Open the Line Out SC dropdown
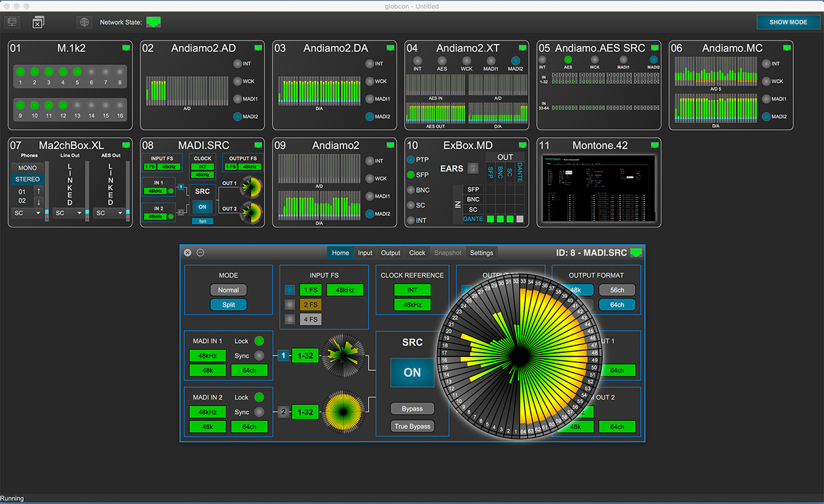The image size is (824, 504). (69, 214)
